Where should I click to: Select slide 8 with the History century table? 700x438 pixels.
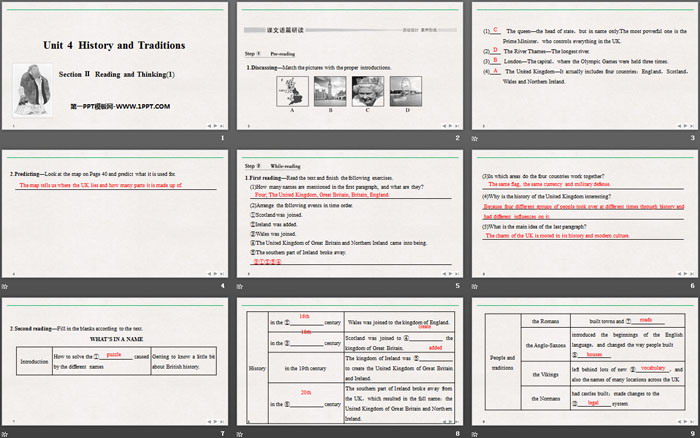[350, 362]
